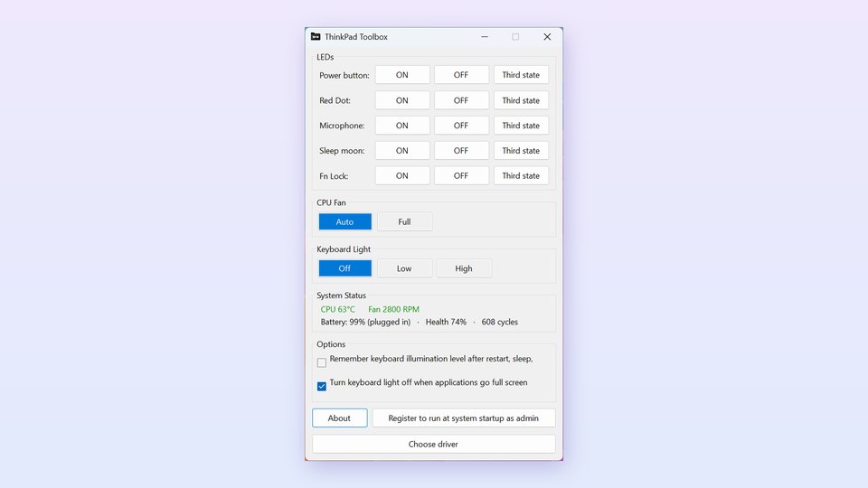Click the Fn Lock: label
This screenshot has width=868, height=488.
point(334,176)
